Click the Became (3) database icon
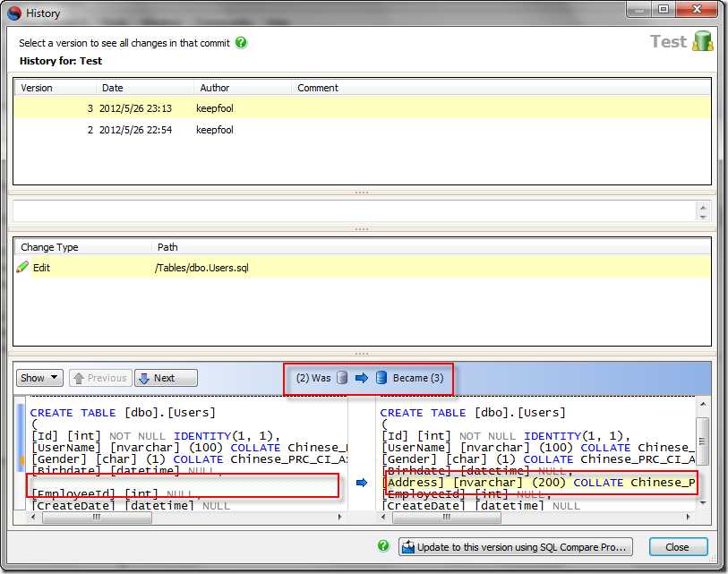 click(381, 378)
